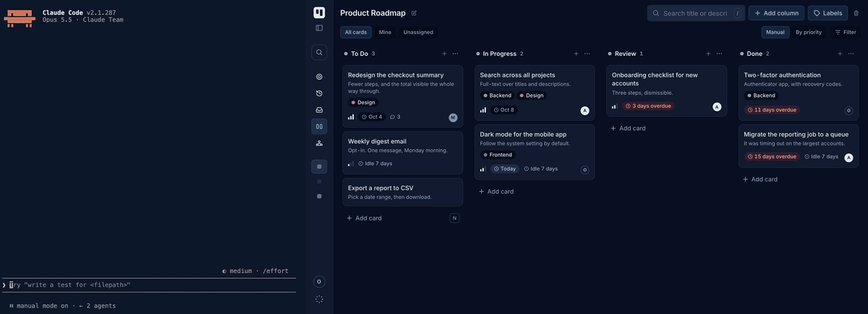The width and height of the screenshot is (868, 314).
Task: Open the Review column more-options menu
Action: pyautogui.click(x=719, y=54)
